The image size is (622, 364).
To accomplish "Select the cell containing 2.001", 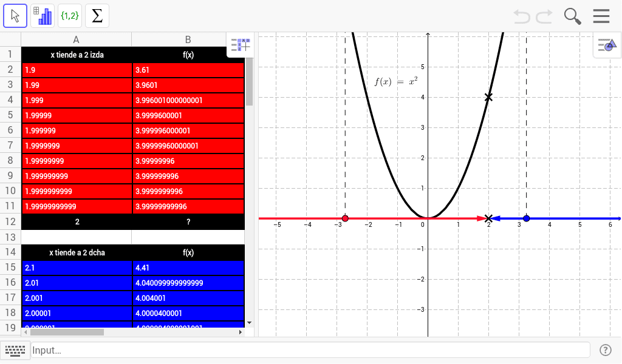I will pyautogui.click(x=77, y=298).
